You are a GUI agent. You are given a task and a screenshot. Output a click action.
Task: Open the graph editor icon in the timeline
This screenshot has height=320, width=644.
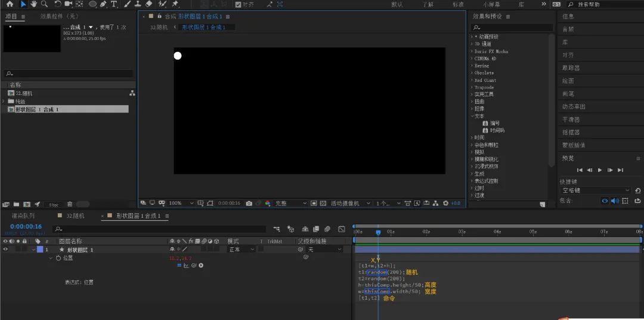pos(342,229)
